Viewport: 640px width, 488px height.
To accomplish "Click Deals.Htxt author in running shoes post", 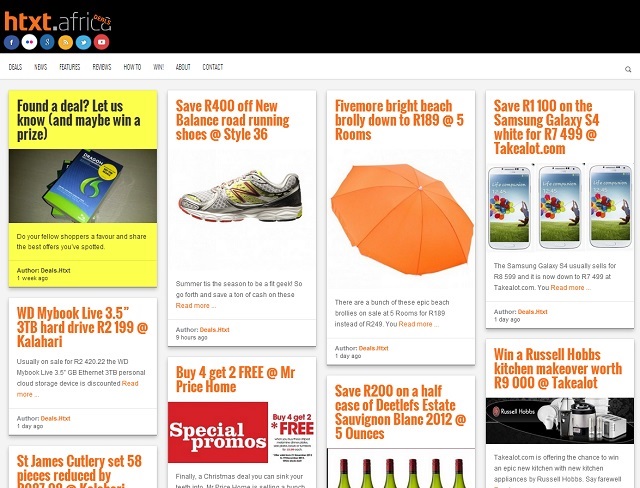I will (x=215, y=330).
